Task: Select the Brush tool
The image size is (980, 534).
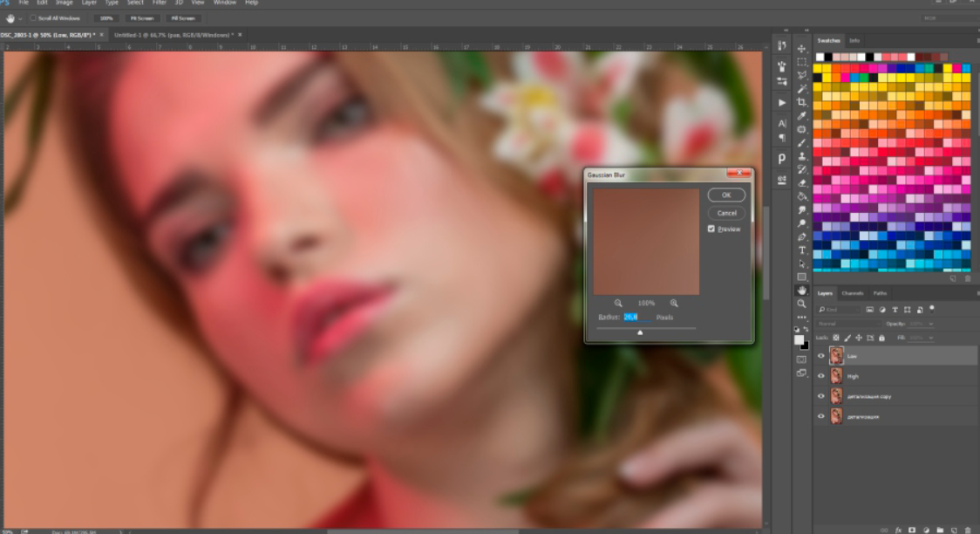Action: [x=802, y=142]
